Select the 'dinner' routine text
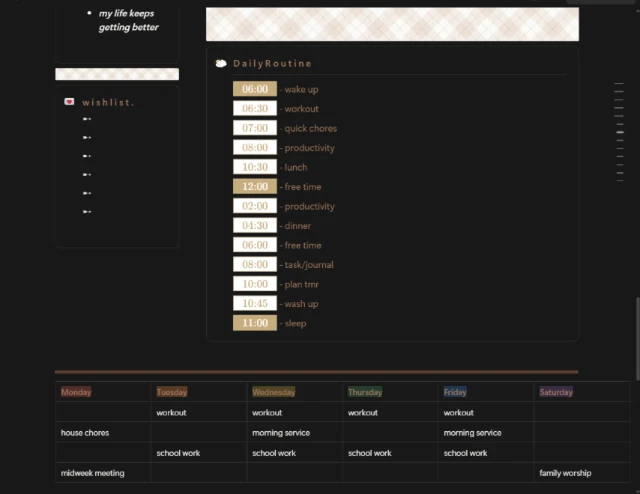The width and height of the screenshot is (640, 494). coord(298,226)
